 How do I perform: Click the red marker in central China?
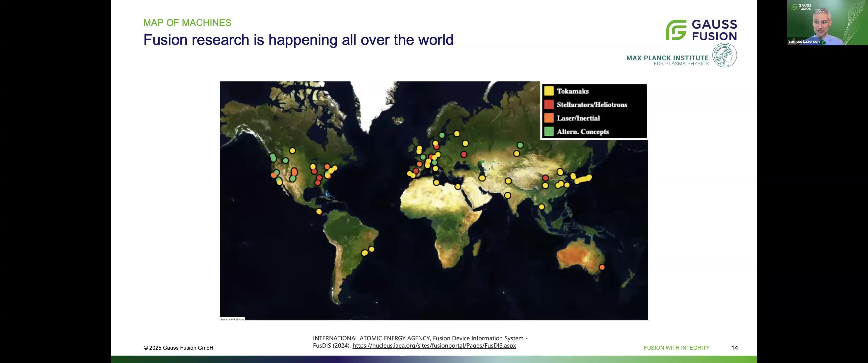tap(546, 178)
